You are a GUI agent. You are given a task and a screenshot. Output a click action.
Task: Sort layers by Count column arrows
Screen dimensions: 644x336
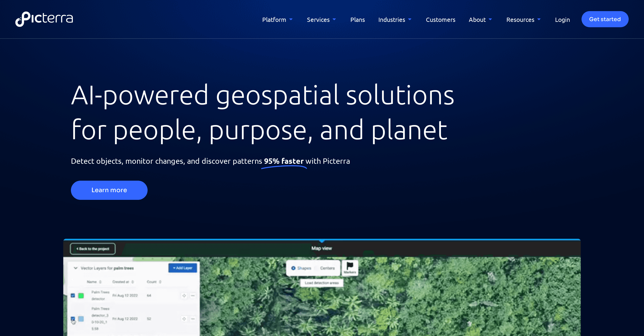pos(160,282)
